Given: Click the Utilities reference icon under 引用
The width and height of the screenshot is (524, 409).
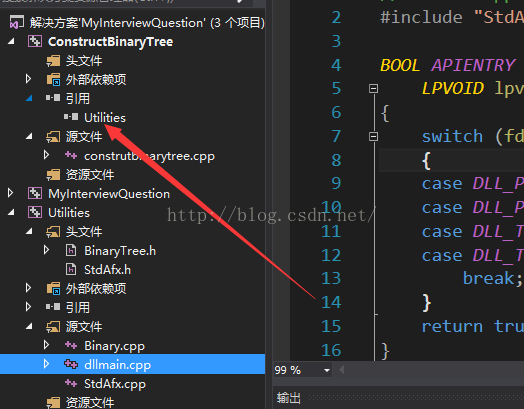Looking at the screenshot, I should click(x=71, y=117).
